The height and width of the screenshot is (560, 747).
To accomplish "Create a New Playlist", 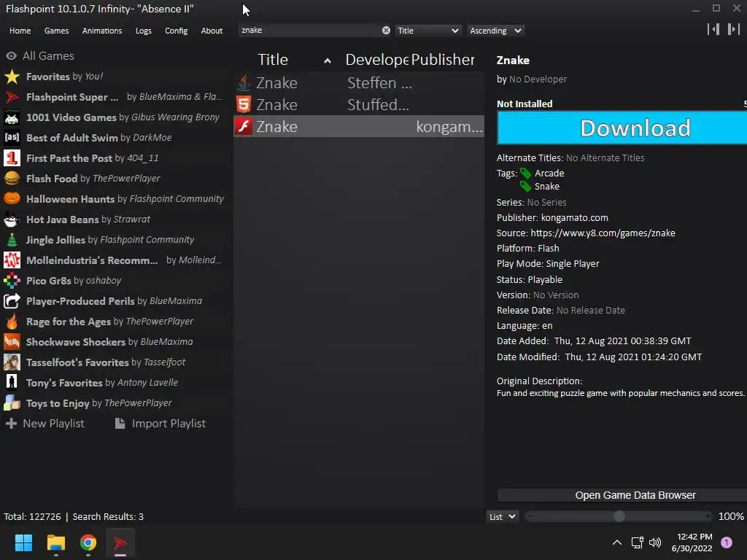I will 44,424.
